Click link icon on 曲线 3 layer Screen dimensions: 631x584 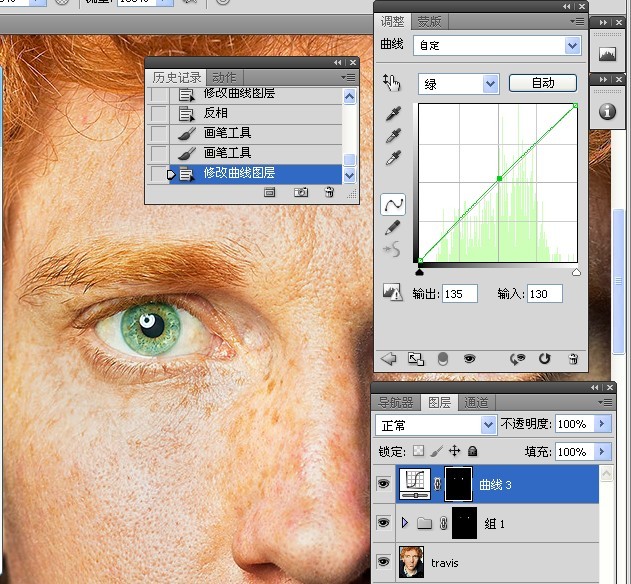click(437, 484)
